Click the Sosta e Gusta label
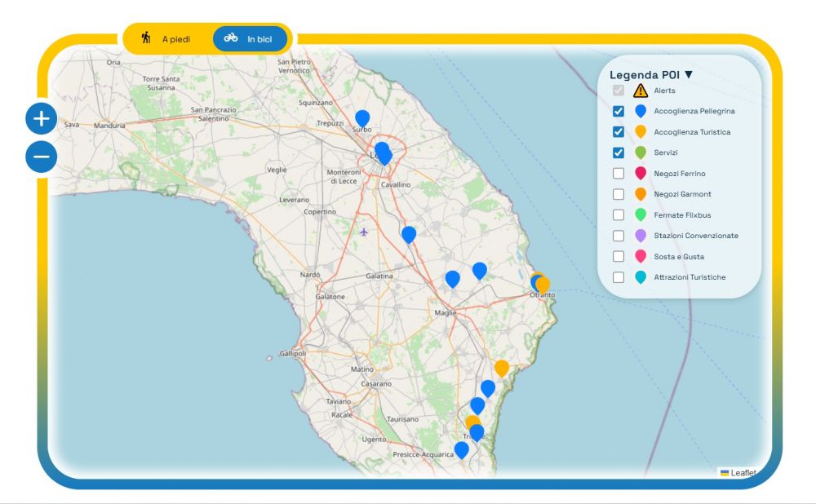Viewport: 816px width, 504px height. point(679,257)
